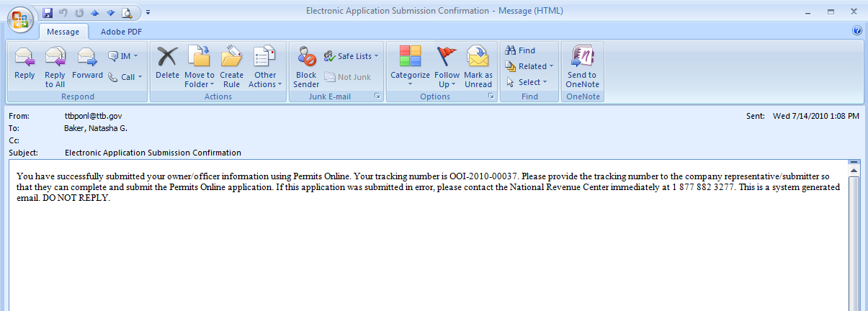
Task: Go to previous item with blue up arrow
Action: [x=94, y=13]
